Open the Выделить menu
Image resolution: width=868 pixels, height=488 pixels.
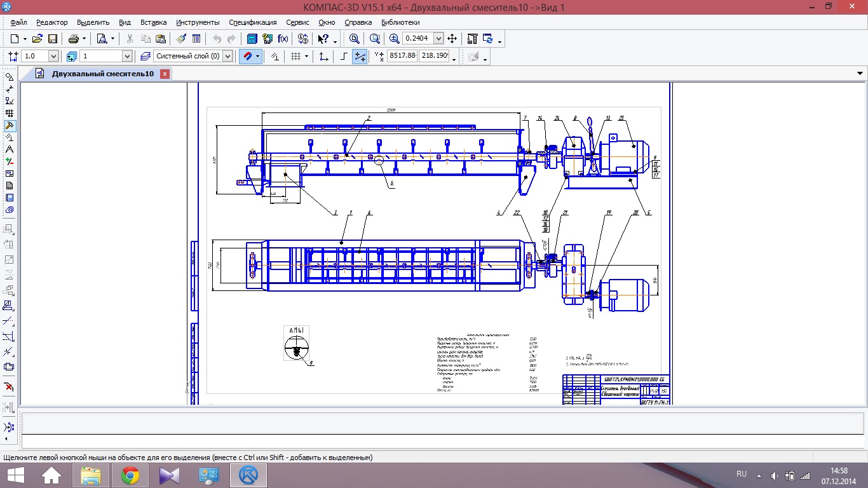click(x=93, y=22)
